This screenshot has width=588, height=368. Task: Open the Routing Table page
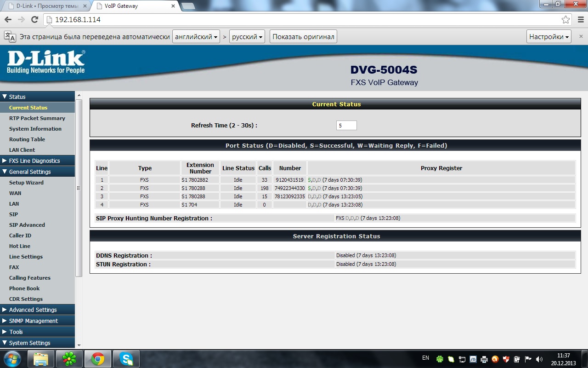click(27, 139)
